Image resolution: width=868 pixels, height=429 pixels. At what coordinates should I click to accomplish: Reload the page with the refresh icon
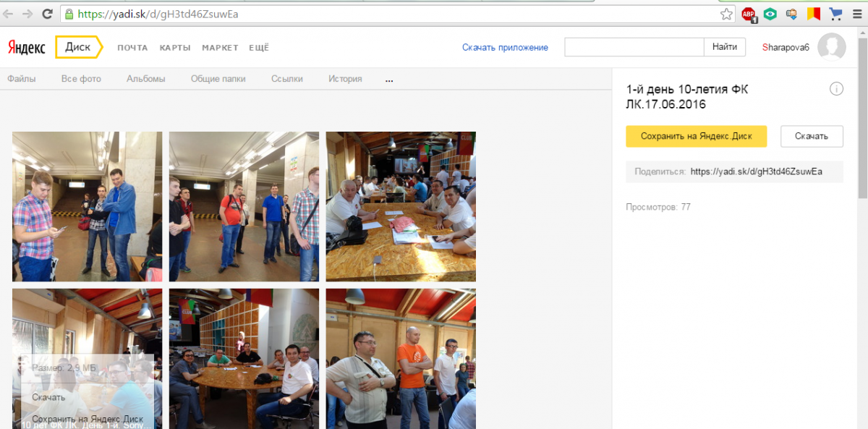coord(47,14)
